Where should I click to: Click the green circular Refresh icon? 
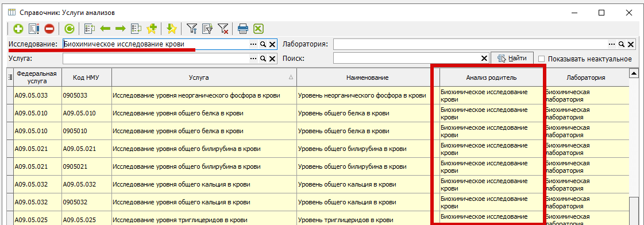70,29
